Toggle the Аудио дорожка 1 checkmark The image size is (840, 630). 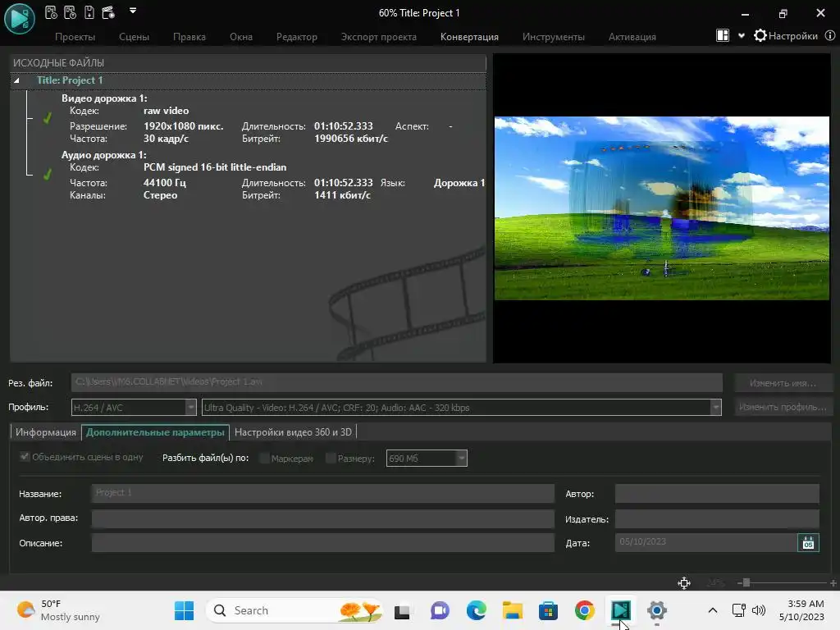point(47,174)
